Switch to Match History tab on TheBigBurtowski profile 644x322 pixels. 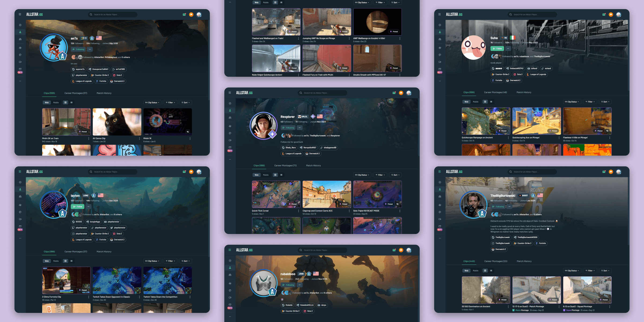click(x=524, y=261)
